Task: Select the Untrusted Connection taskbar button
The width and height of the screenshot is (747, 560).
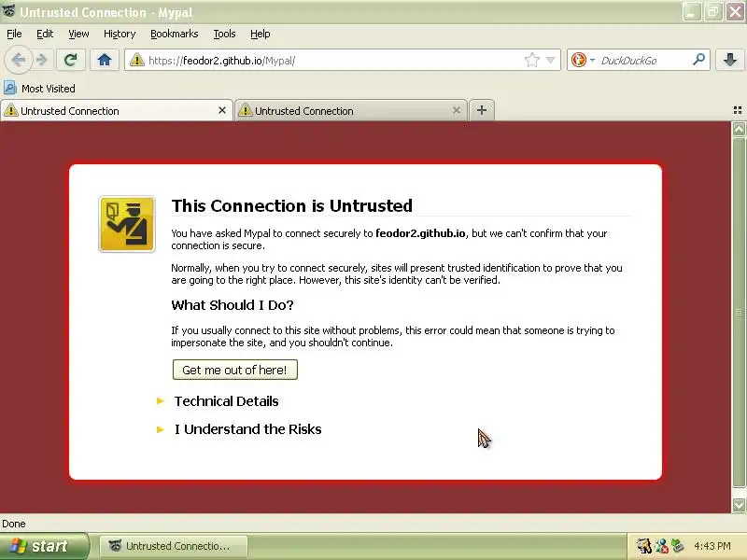Action: pyautogui.click(x=174, y=546)
